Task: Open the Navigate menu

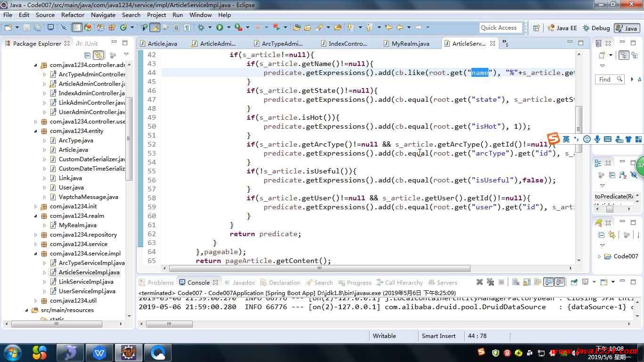Action: [x=103, y=15]
